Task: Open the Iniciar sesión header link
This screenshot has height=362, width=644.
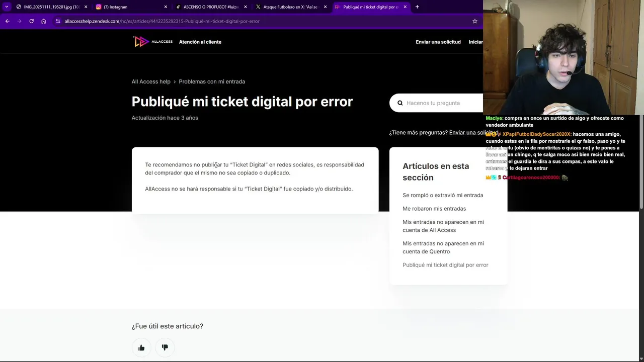Action: point(475,42)
